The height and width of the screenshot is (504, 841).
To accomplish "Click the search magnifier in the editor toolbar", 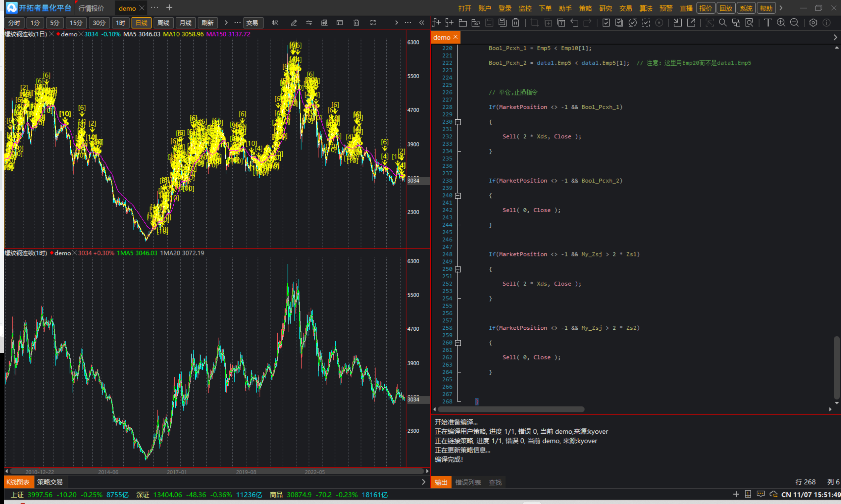I will pyautogui.click(x=723, y=23).
